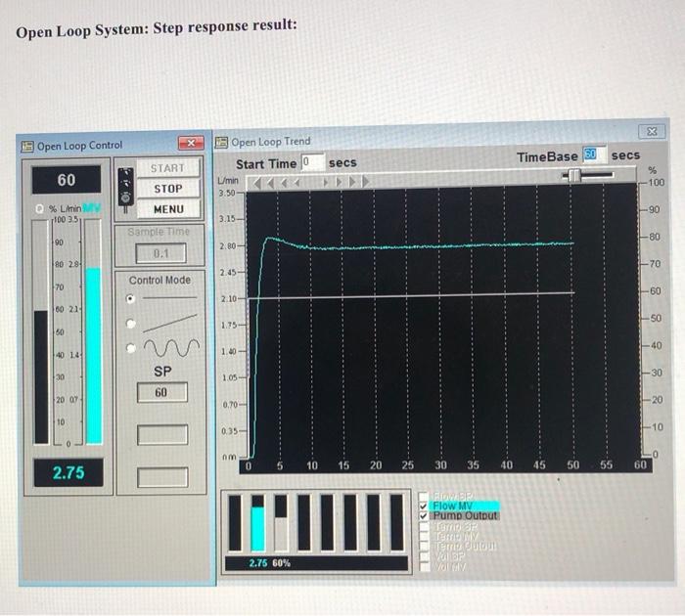The height and width of the screenshot is (616, 685).
Task: Click the second-largest left-pointing trend scroll arrow
Action: (271, 183)
